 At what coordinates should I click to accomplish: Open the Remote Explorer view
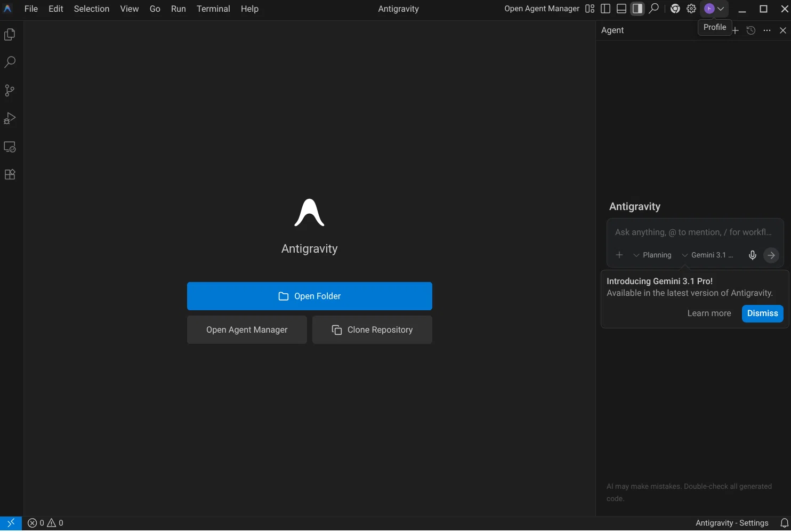click(x=10, y=147)
